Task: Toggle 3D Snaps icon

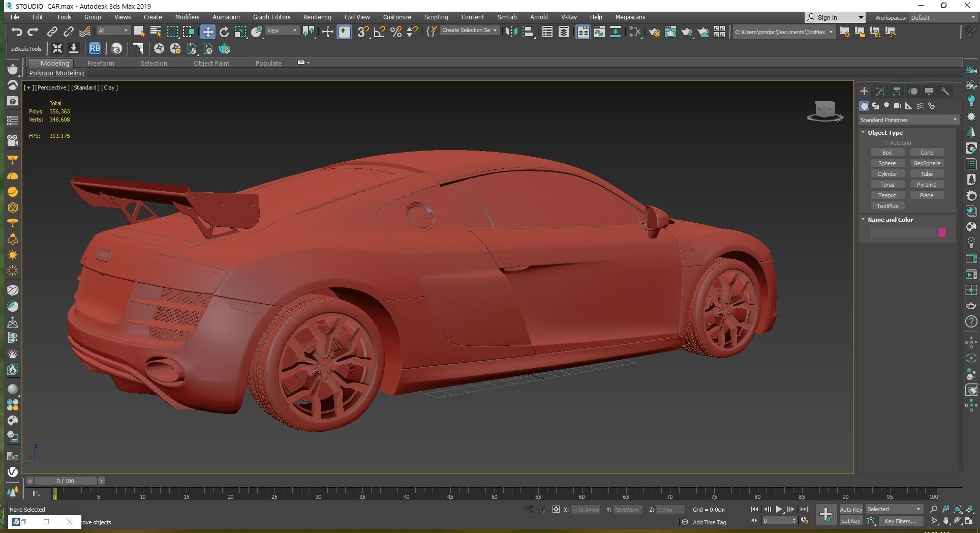Action: pos(362,32)
